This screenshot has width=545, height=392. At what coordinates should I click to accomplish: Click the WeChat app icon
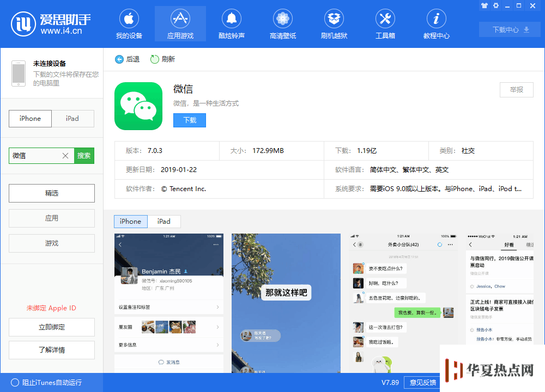click(138, 106)
